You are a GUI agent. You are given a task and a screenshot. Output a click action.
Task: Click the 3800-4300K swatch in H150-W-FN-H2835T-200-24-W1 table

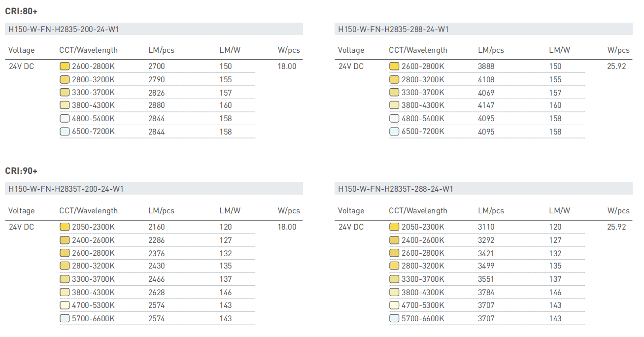[x=65, y=292]
